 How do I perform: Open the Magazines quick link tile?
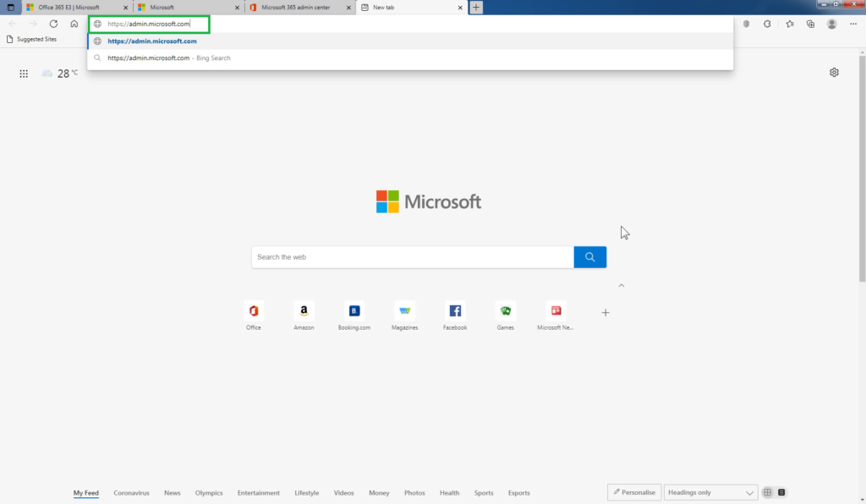[405, 315]
